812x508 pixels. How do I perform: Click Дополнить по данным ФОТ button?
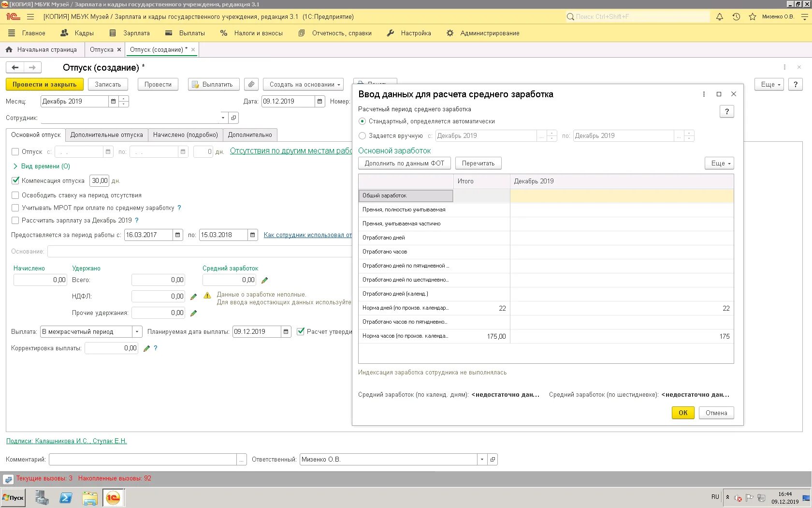click(405, 163)
